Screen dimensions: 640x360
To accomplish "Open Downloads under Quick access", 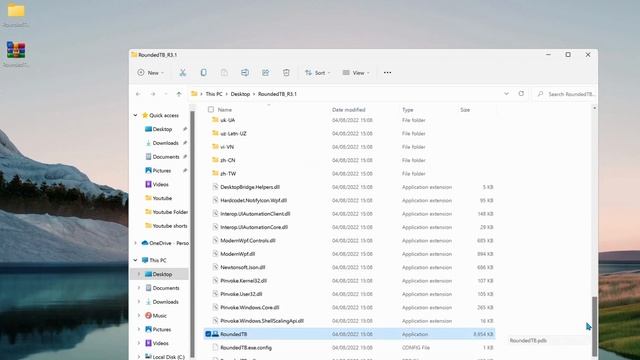I will click(165, 143).
